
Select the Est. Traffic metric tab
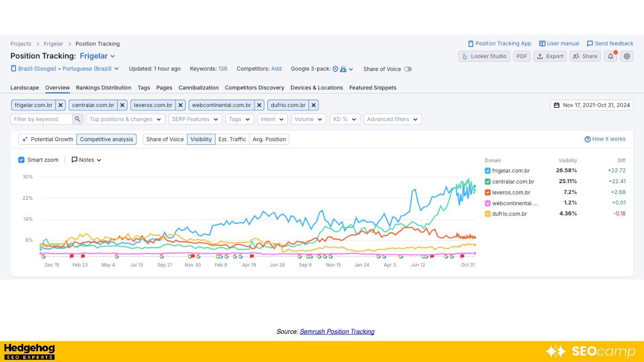[x=232, y=139]
